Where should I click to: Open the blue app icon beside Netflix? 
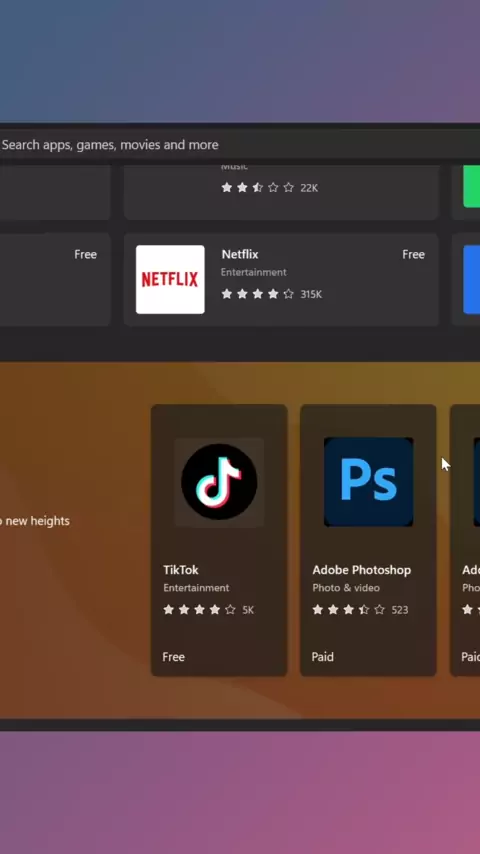pyautogui.click(x=472, y=279)
